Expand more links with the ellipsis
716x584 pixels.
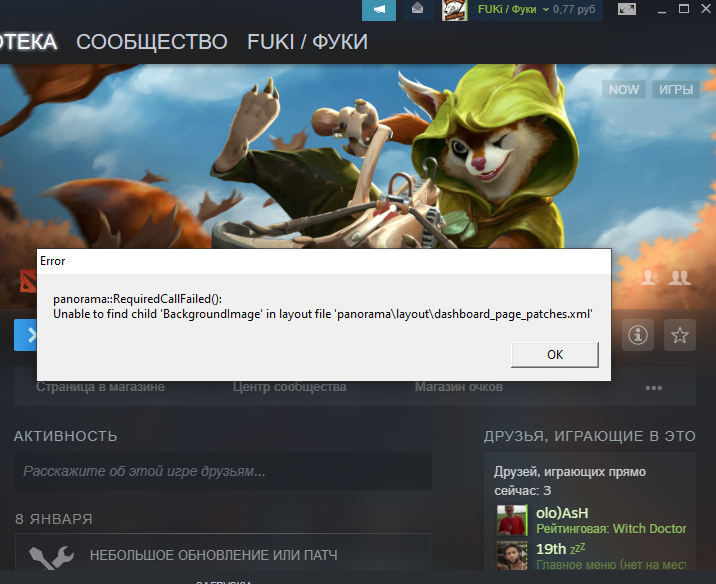[x=653, y=388]
